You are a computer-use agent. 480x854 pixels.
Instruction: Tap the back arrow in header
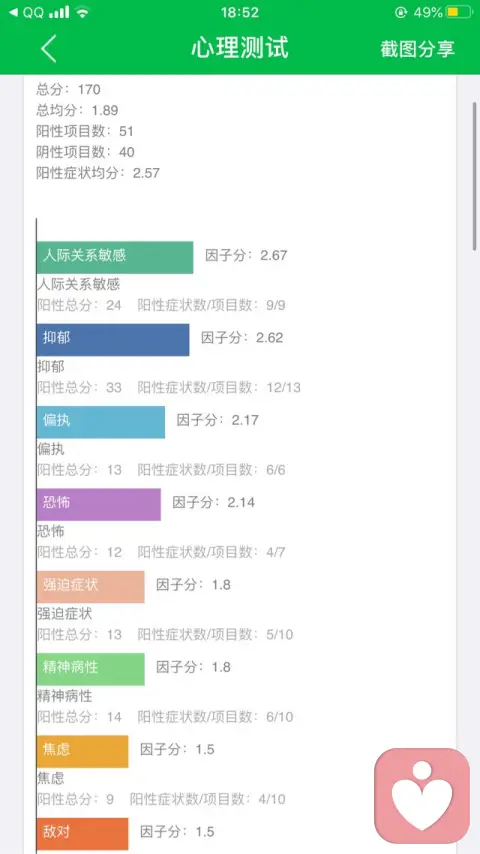(x=48, y=48)
